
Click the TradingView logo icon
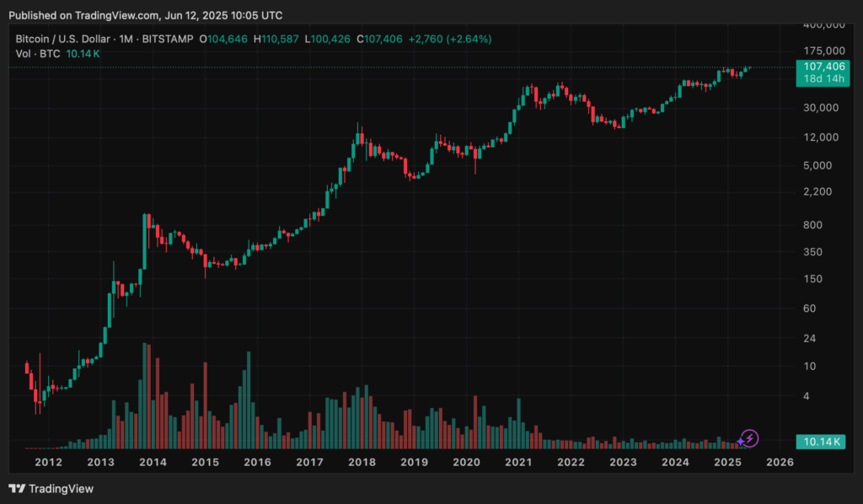(17, 489)
